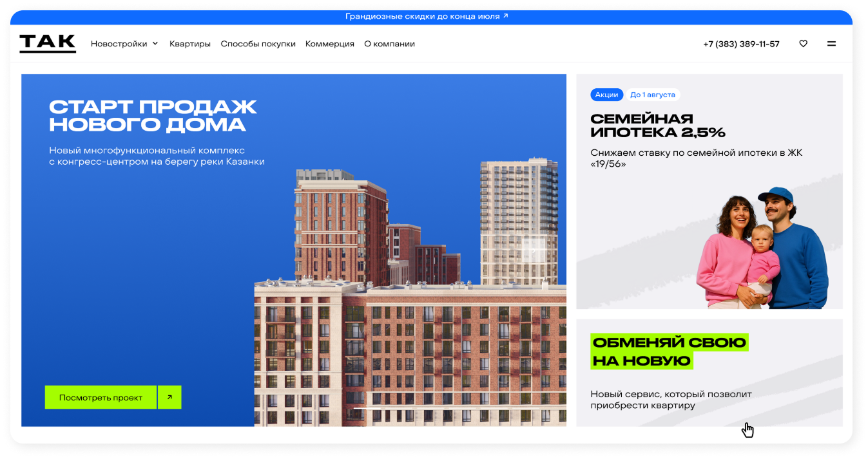Screen dimensions: 868x459
Task: Open the Грандиозные скидки до конца июля banner
Action: [427, 17]
